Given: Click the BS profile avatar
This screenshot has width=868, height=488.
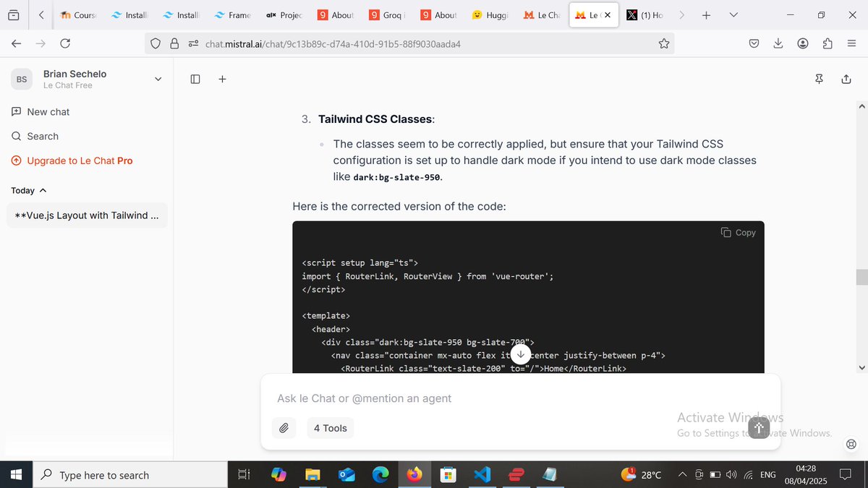Looking at the screenshot, I should tap(22, 79).
